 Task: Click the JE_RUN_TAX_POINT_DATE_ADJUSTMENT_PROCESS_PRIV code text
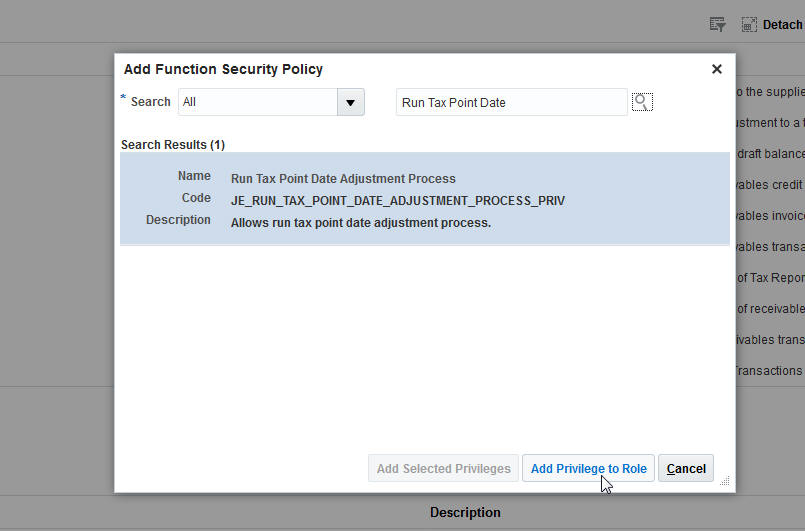coord(397,200)
